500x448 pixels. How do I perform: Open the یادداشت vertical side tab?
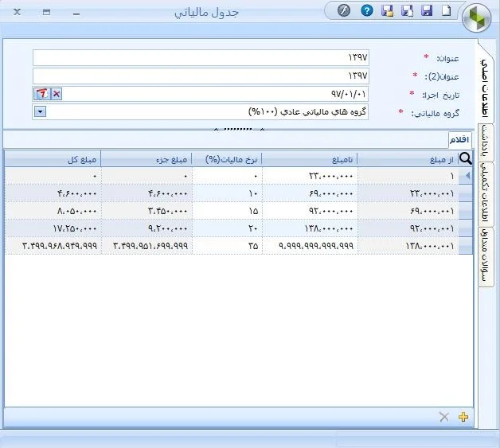click(x=486, y=142)
